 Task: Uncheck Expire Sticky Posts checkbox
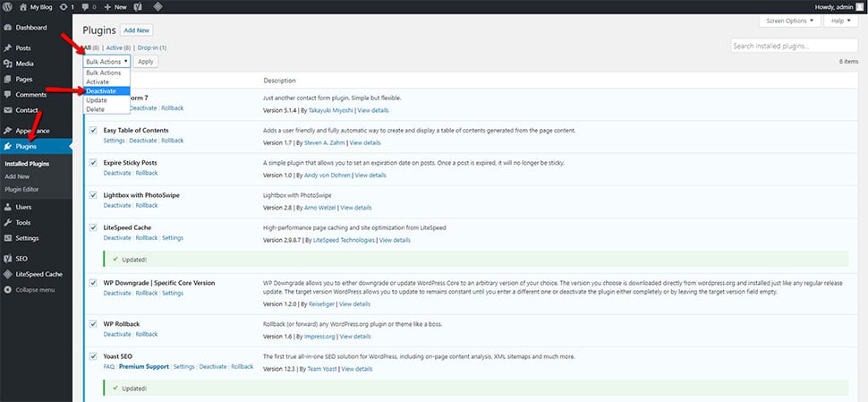tap(93, 163)
